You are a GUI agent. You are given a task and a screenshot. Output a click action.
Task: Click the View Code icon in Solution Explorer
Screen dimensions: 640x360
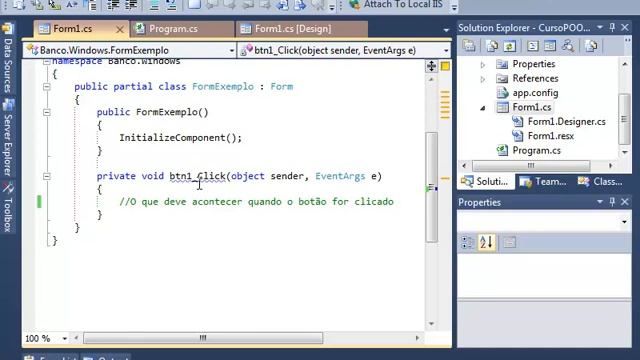(x=532, y=46)
